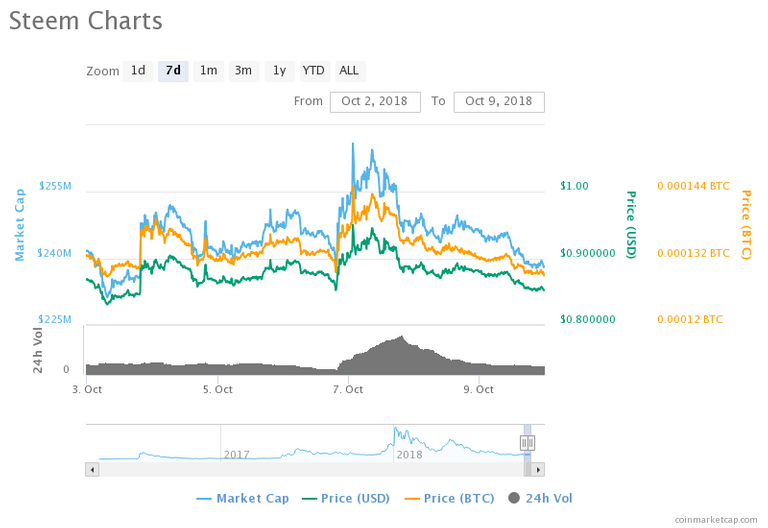Grab the navigator range handle
This screenshot has width=768, height=528.
[x=527, y=443]
